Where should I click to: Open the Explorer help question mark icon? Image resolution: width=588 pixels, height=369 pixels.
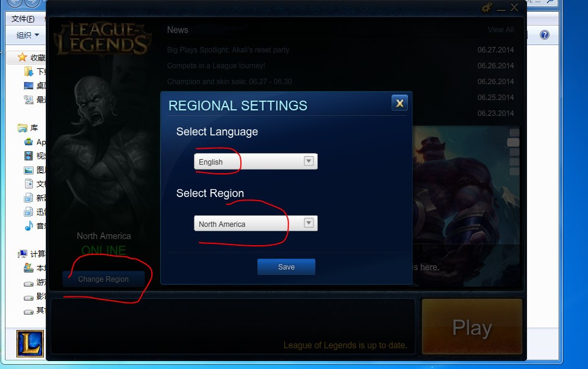tap(545, 35)
